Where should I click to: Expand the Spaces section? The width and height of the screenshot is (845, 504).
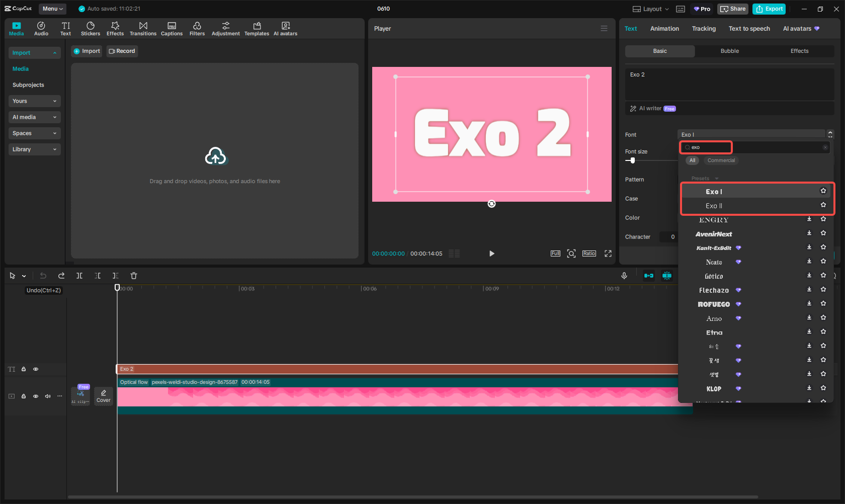35,133
